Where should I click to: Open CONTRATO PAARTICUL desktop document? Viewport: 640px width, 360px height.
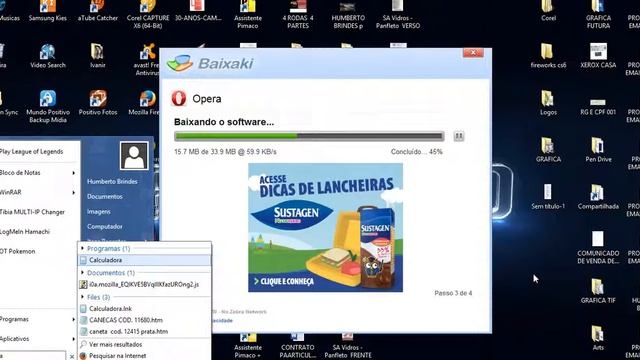click(298, 346)
